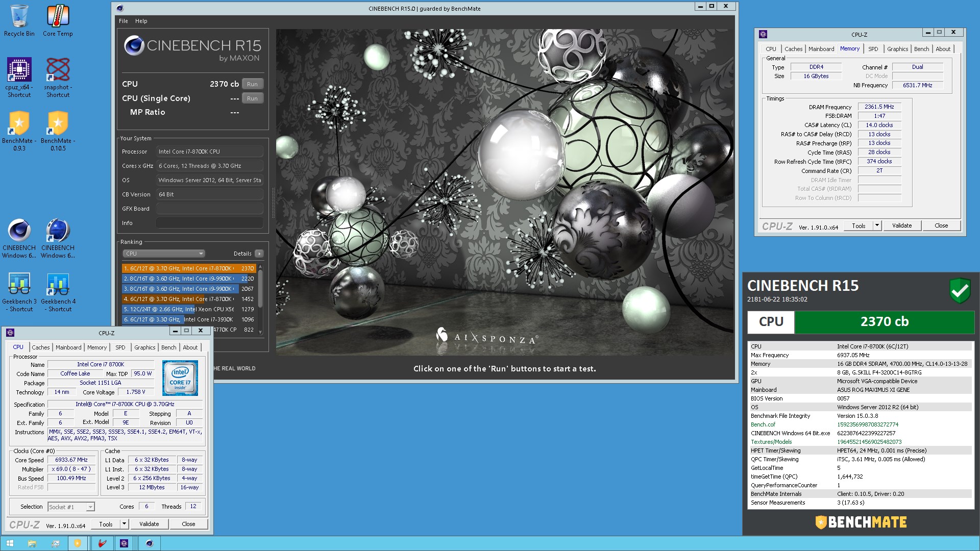980x551 pixels.
Task: Select the cpuz_x64 shortcut icon
Action: click(19, 78)
